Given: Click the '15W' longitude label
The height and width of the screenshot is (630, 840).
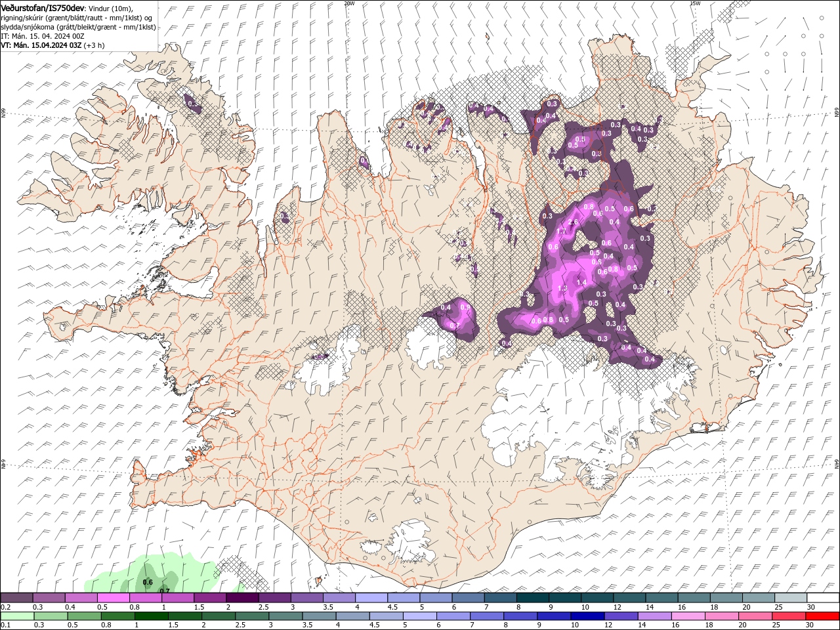Looking at the screenshot, I should click(x=695, y=3).
